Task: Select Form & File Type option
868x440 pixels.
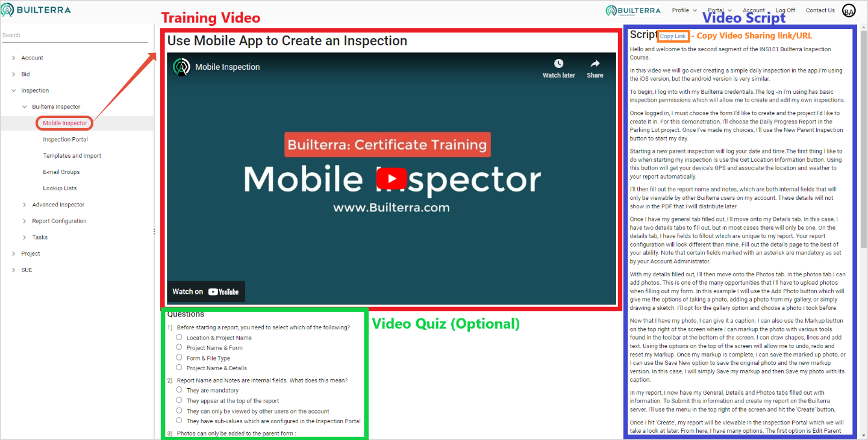Action: 179,358
